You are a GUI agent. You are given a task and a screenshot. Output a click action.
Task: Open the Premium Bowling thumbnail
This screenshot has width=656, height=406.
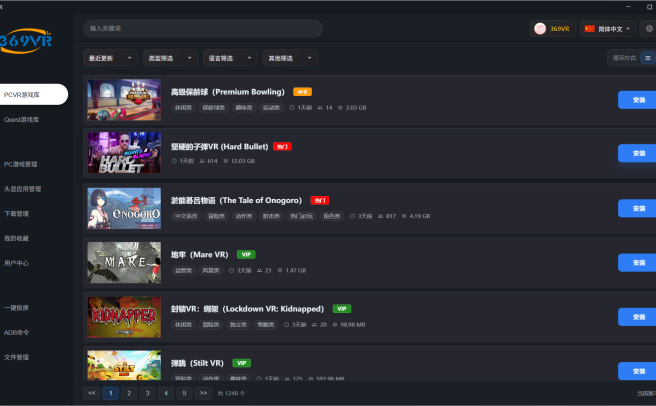pos(124,100)
